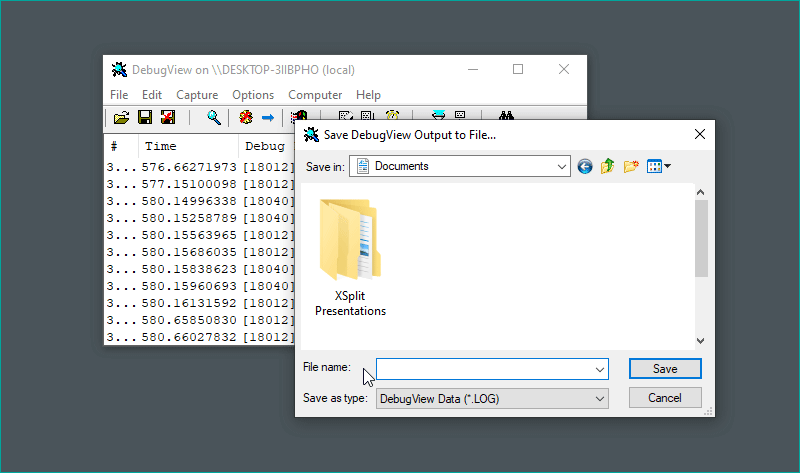Screen dimensions: 800x473
Task: Open the File menu in DebugView
Action: 119,95
